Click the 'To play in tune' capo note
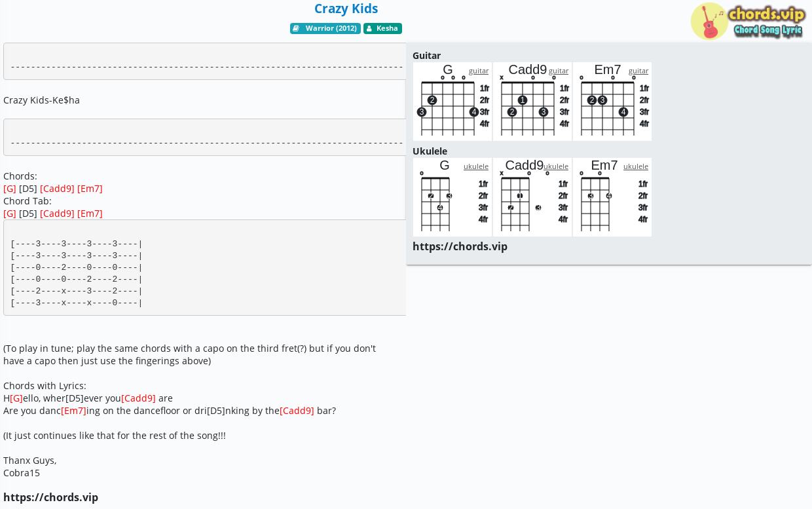This screenshot has height=509, width=812. 189,354
